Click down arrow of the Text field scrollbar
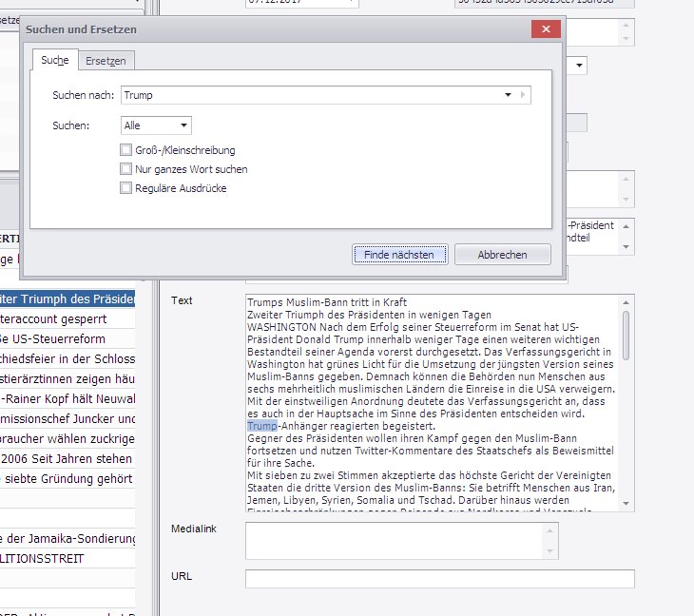 click(x=627, y=502)
